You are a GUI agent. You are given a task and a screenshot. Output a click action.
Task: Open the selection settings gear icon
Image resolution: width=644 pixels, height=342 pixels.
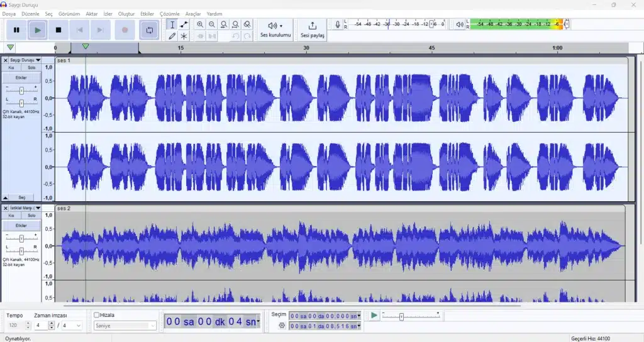pos(282,326)
